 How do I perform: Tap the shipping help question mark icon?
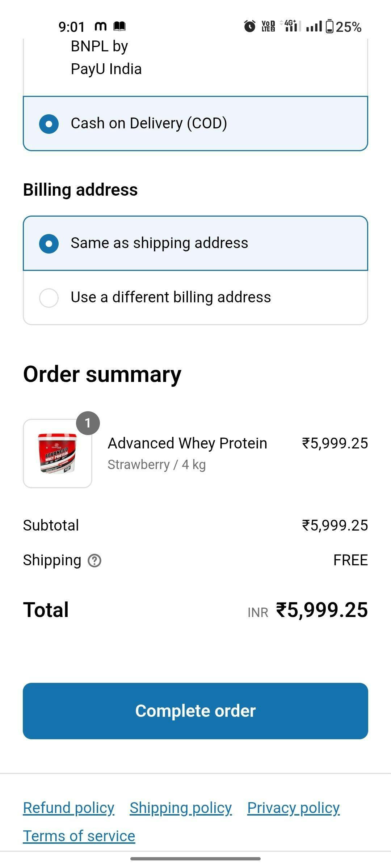click(x=94, y=561)
